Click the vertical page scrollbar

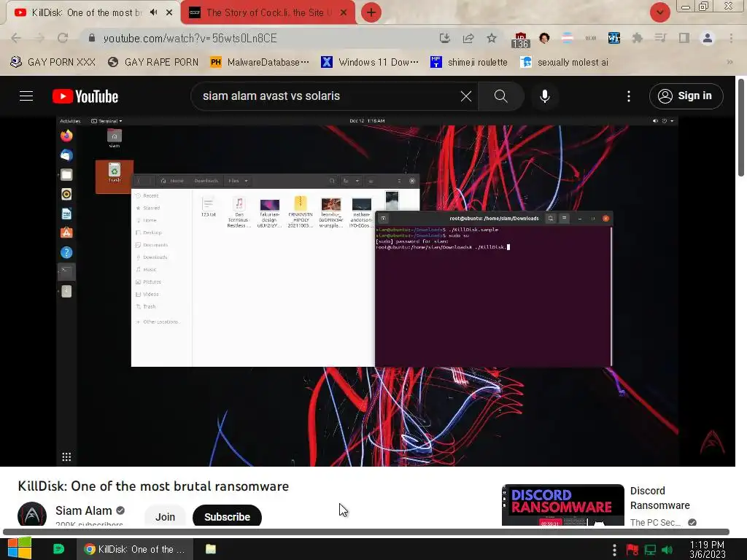coord(741,128)
